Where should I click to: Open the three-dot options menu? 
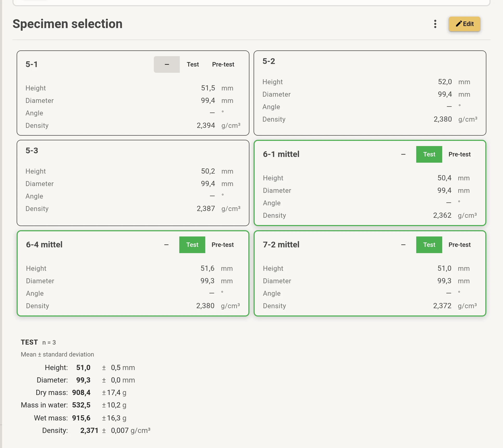pos(435,24)
